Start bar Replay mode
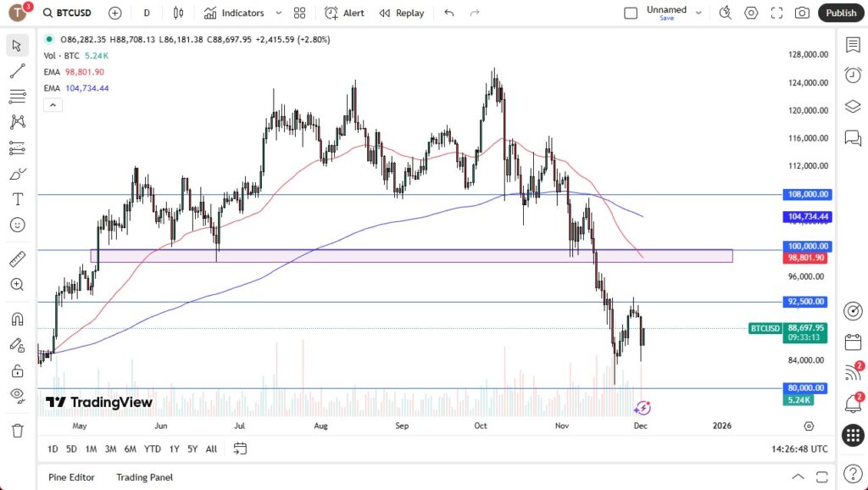Screen dimensions: 868x490 coord(402,13)
